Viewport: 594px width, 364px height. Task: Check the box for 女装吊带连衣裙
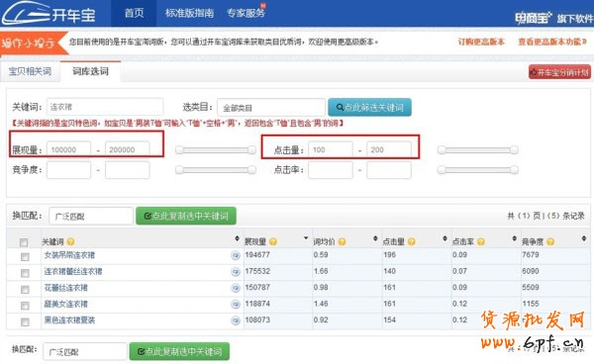pos(25,257)
